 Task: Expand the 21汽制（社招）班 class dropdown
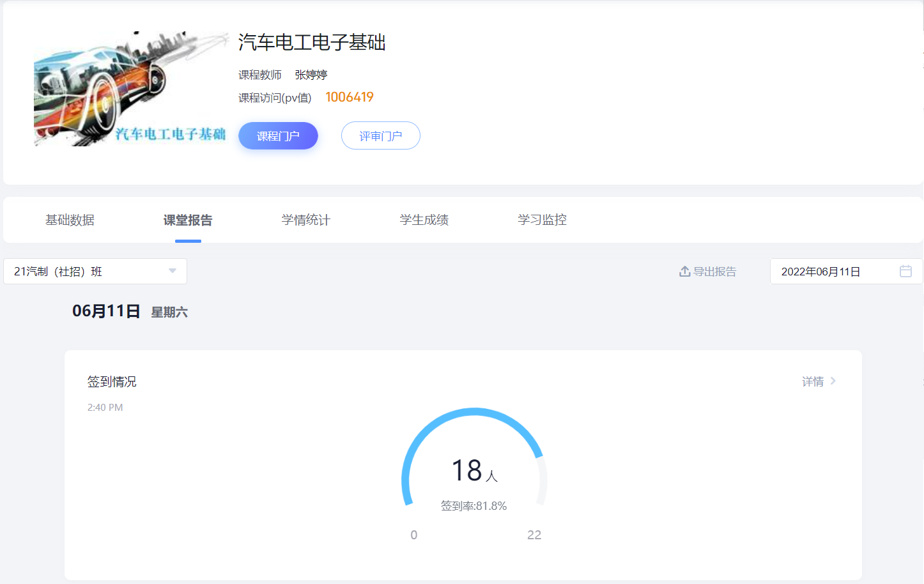point(95,272)
